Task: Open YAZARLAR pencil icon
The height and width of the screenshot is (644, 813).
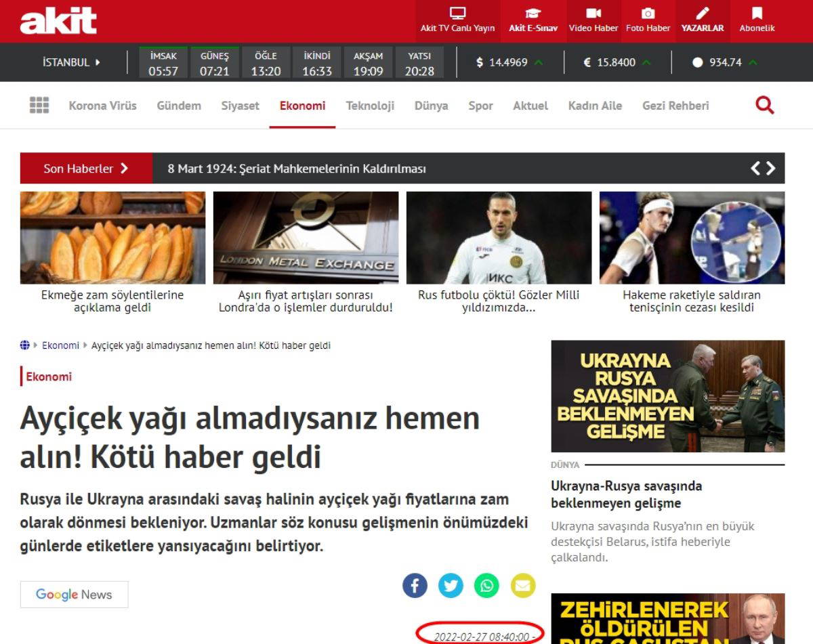Action: tap(703, 13)
